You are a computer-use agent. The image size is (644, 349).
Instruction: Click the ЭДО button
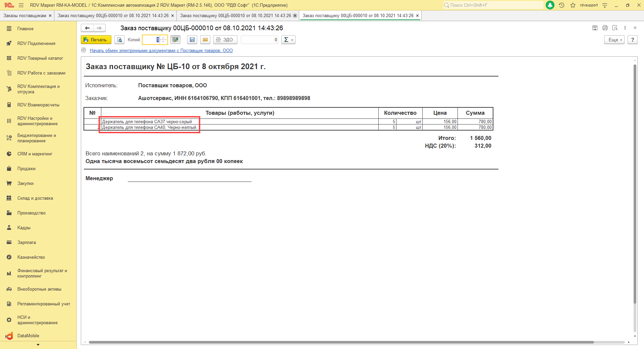(225, 40)
